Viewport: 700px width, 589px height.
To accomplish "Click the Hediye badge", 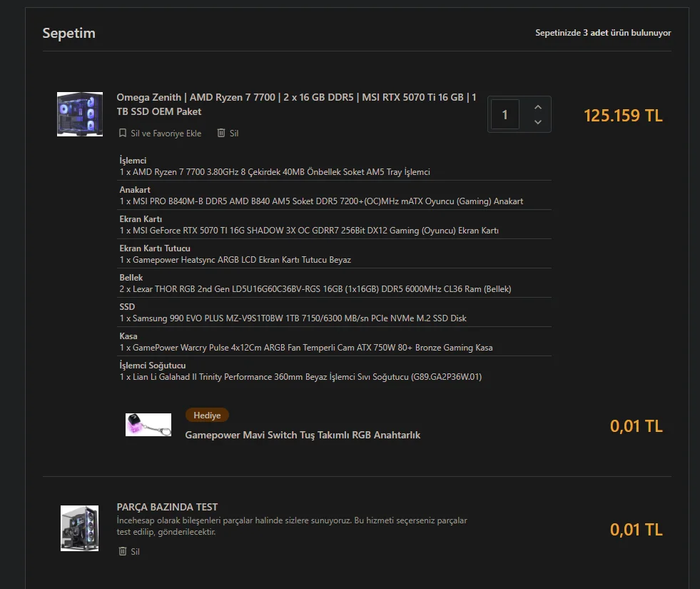I will coord(207,416).
